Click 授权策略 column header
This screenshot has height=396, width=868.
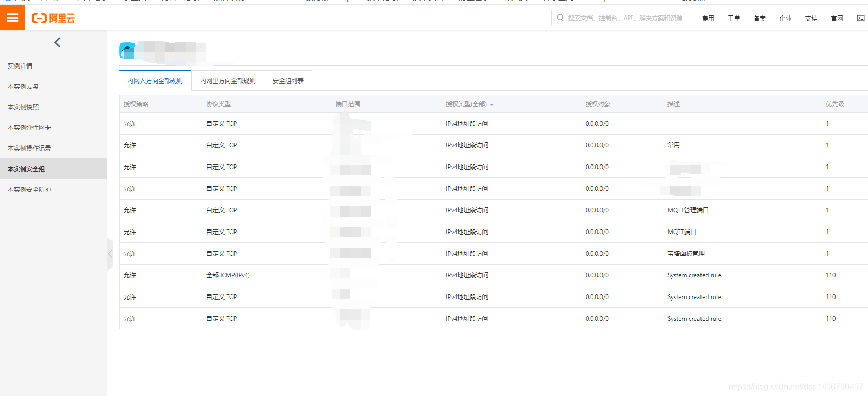point(136,104)
